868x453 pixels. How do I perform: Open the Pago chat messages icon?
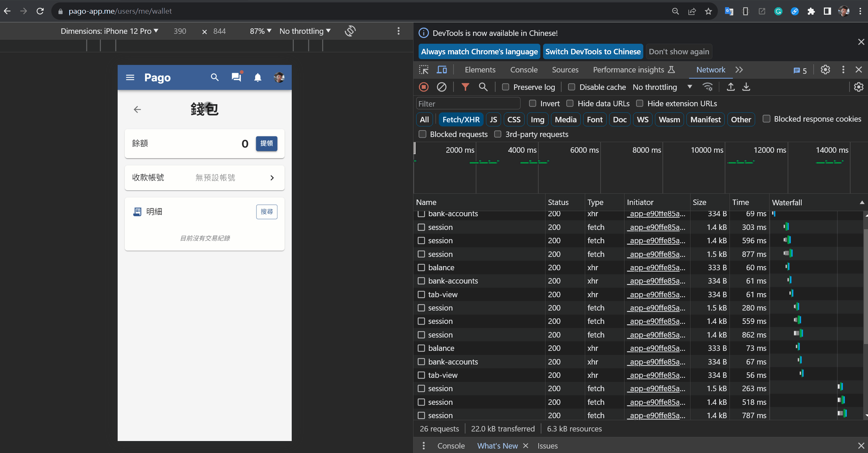point(236,77)
